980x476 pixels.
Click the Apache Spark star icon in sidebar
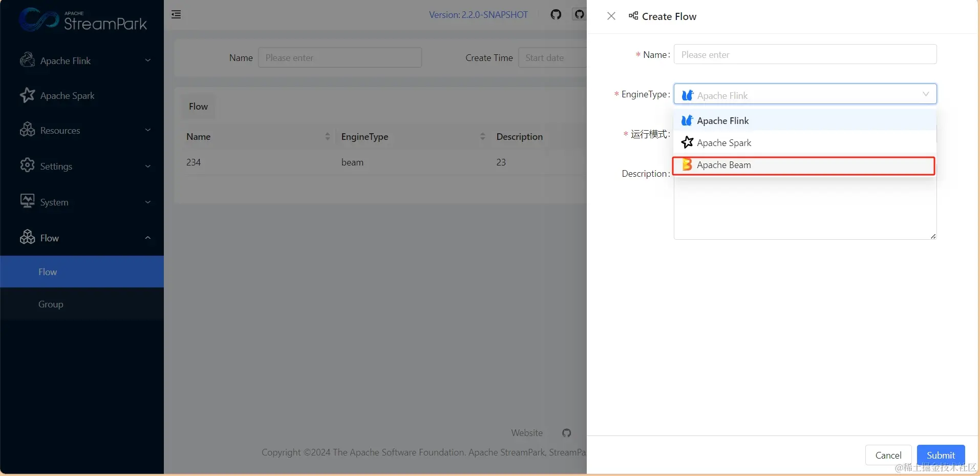click(x=27, y=95)
